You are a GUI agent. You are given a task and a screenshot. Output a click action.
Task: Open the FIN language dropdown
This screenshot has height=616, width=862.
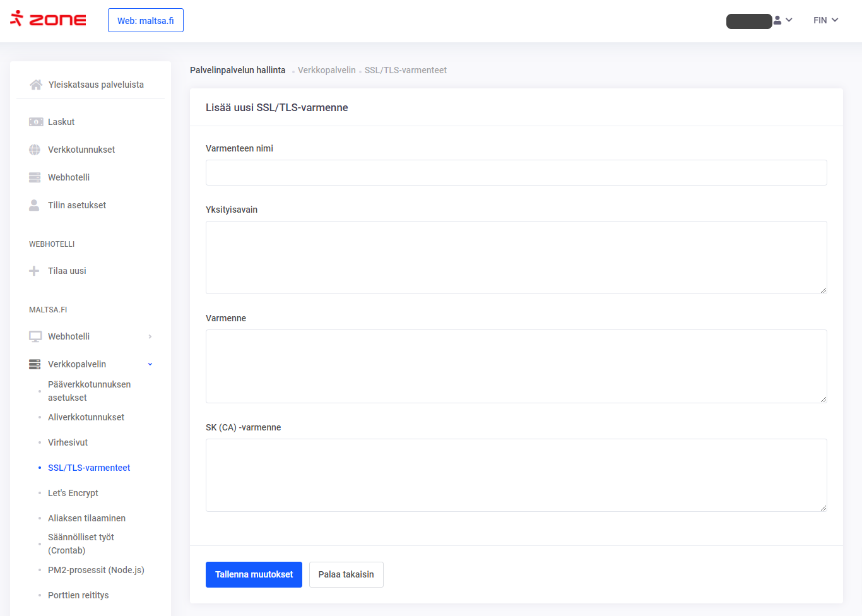pyautogui.click(x=825, y=20)
